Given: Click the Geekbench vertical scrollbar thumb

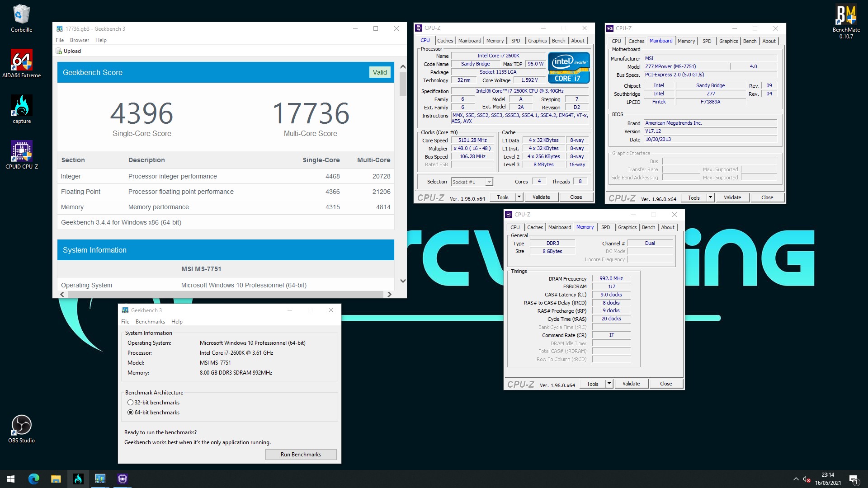Looking at the screenshot, I should click(x=403, y=84).
